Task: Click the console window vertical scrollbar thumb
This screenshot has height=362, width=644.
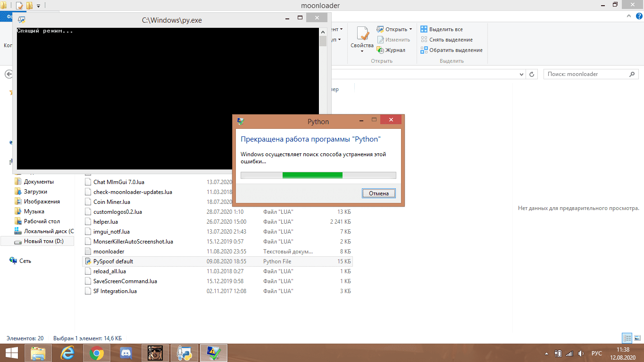Action: pos(323,41)
